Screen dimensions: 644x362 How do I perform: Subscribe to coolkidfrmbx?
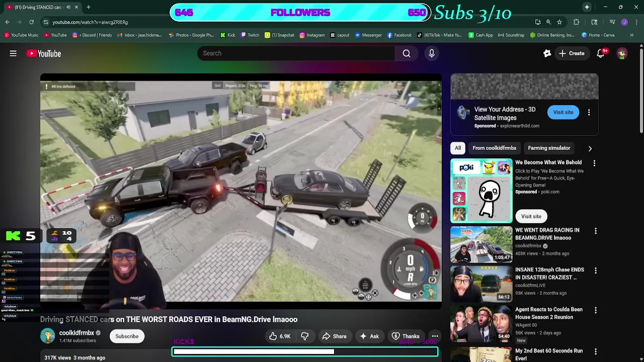[x=127, y=336]
